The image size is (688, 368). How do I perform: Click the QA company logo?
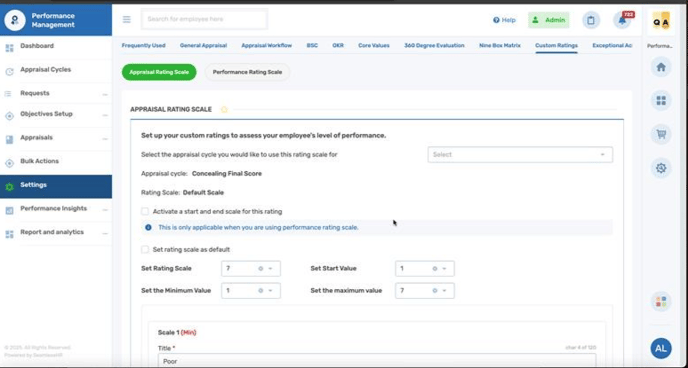(x=661, y=21)
